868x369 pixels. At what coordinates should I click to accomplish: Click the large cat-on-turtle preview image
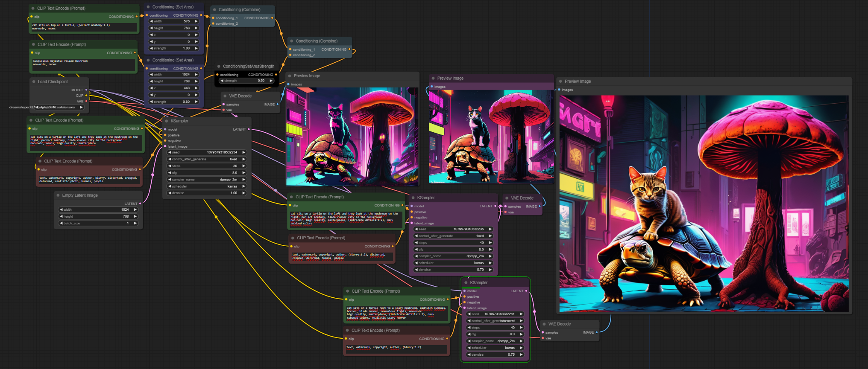704,203
